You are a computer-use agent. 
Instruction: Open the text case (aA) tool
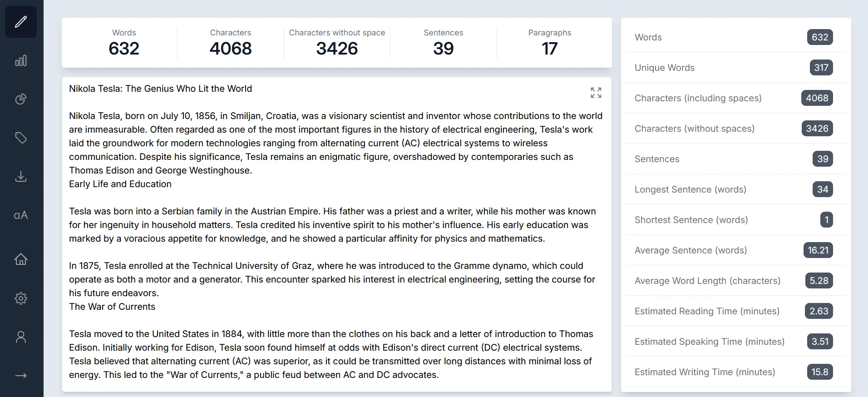(x=21, y=215)
